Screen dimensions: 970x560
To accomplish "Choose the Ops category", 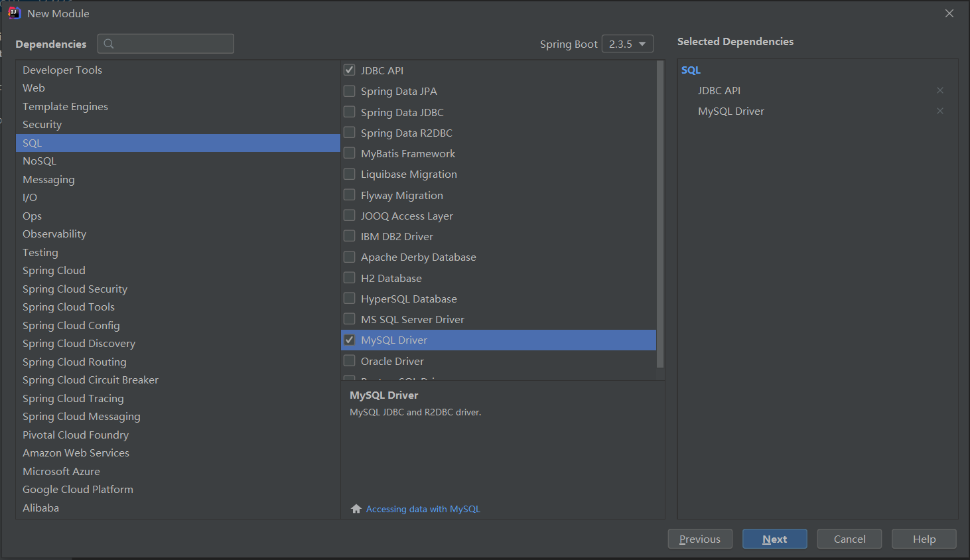I will tap(178, 216).
